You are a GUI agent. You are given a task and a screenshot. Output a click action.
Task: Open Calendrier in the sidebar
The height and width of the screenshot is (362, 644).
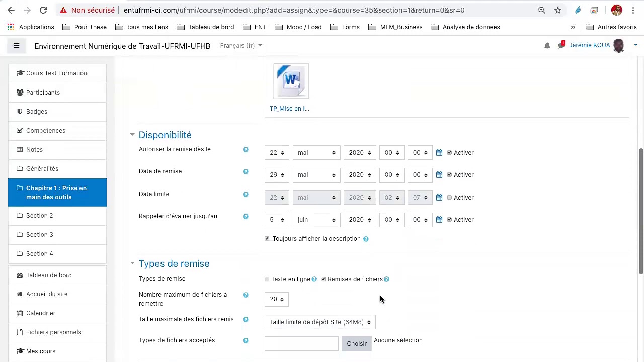pyautogui.click(x=57, y=313)
